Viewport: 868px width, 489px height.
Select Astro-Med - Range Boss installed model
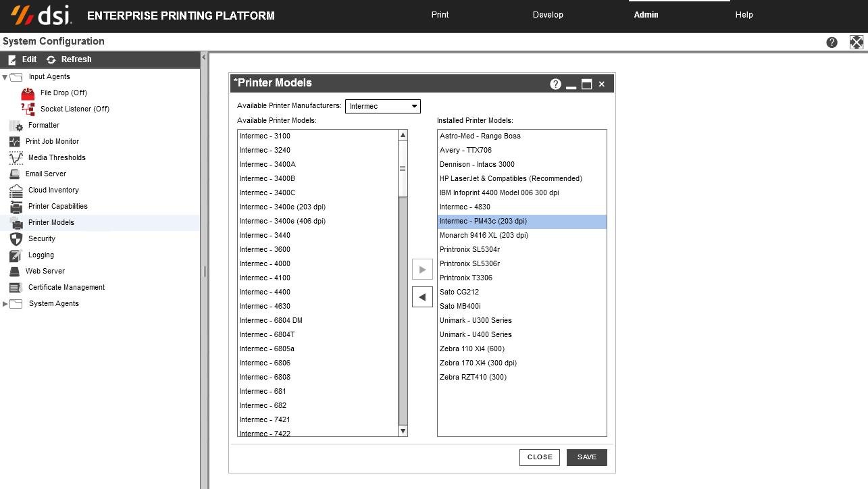coord(521,136)
